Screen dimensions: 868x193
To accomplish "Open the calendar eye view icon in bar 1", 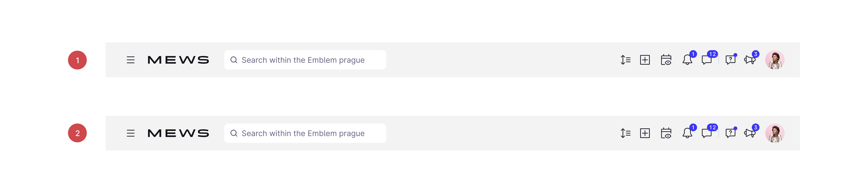I will 666,60.
